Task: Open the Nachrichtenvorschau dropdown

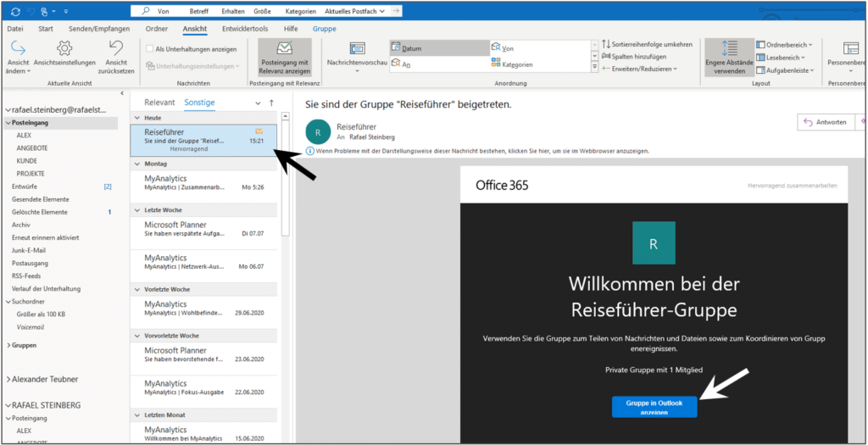Action: pos(357,58)
